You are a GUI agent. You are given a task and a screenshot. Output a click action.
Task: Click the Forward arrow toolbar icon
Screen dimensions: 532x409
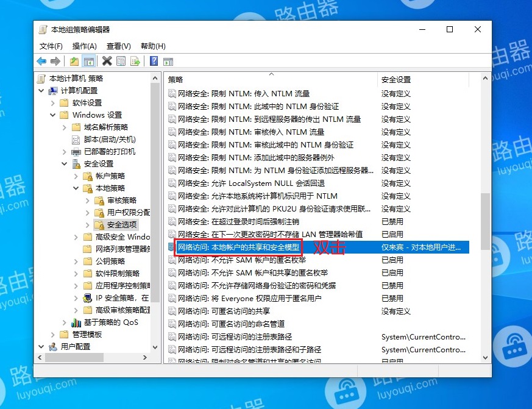55,62
